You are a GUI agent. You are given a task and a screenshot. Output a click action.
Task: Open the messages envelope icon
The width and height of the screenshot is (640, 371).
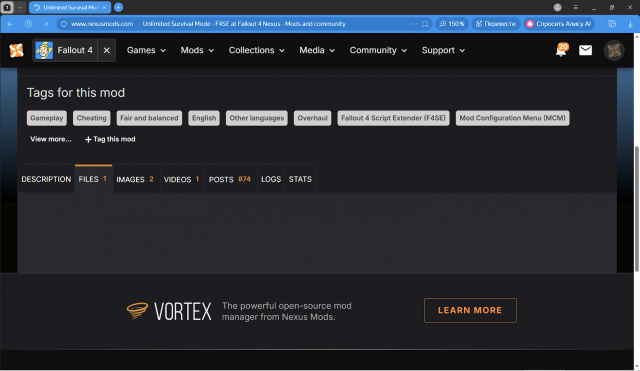[x=585, y=50]
